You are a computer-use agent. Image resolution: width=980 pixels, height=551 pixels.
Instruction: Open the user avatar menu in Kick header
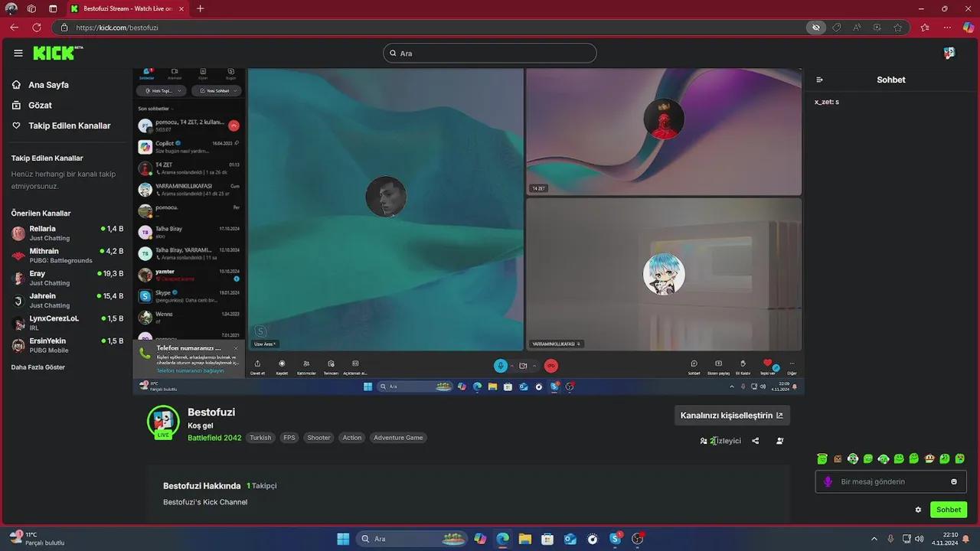(x=949, y=53)
